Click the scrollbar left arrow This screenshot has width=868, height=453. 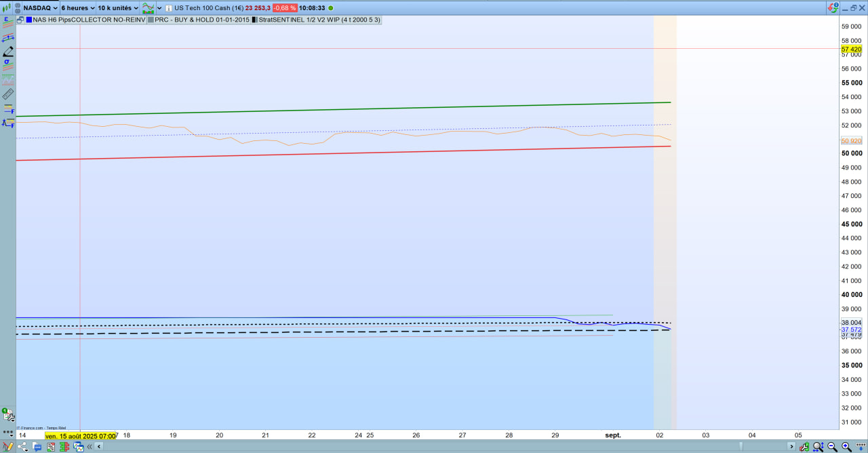99,447
